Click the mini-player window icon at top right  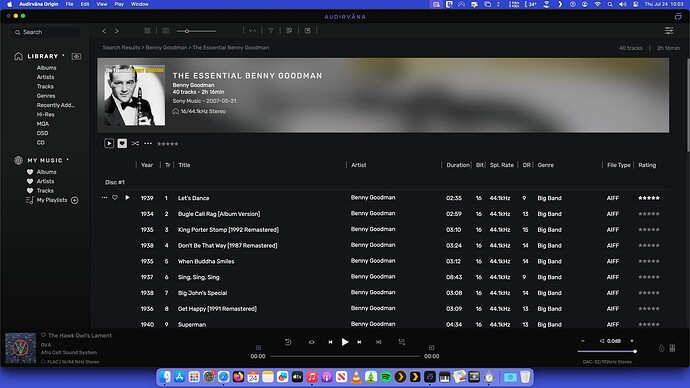[x=678, y=16]
